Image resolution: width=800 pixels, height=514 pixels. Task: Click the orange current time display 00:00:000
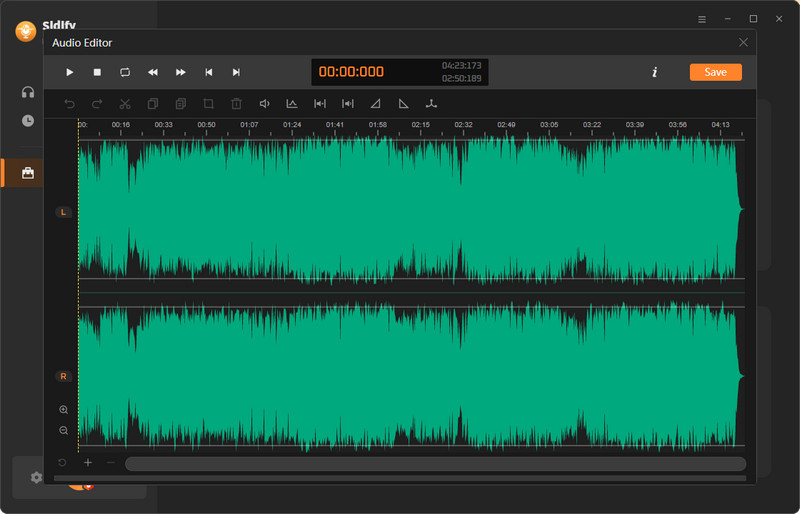351,71
